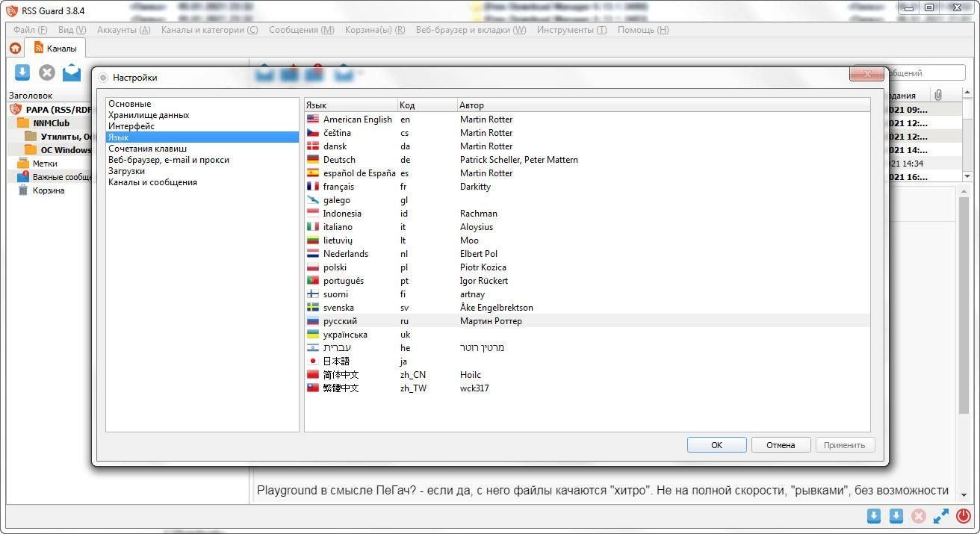Click the American flag icon
The height and width of the screenshot is (534, 980).
pos(313,119)
